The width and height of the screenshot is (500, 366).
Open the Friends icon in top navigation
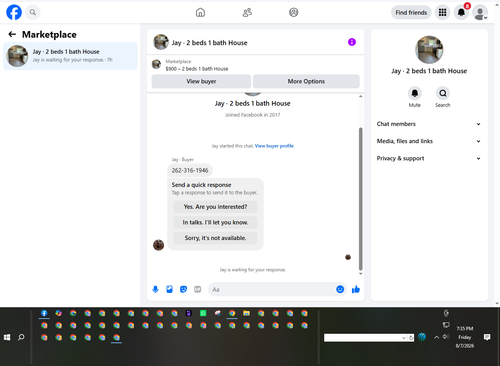click(247, 13)
